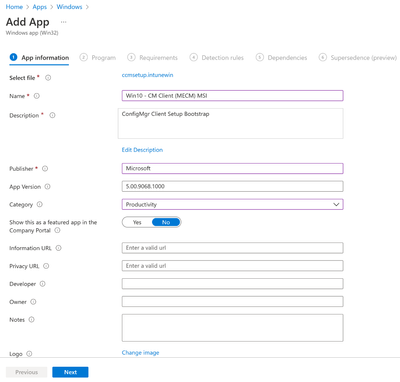
Task: Click the Edit Description link
Action: pos(142,150)
